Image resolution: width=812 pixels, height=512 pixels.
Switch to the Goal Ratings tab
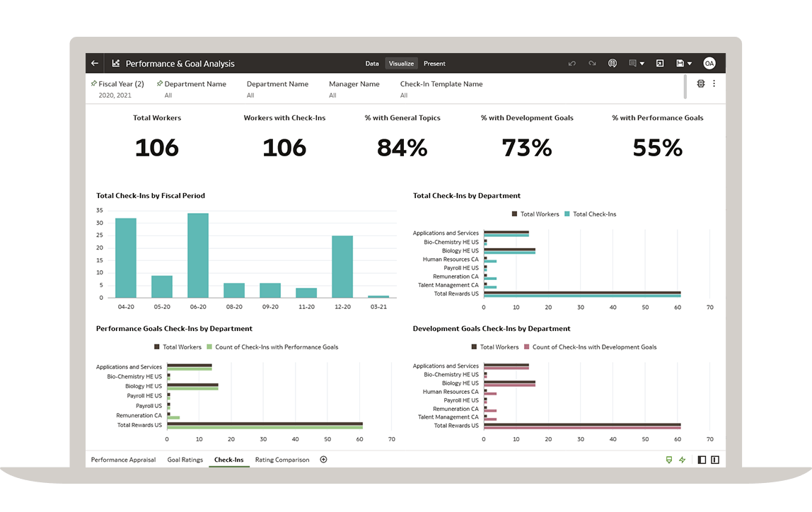coord(185,460)
